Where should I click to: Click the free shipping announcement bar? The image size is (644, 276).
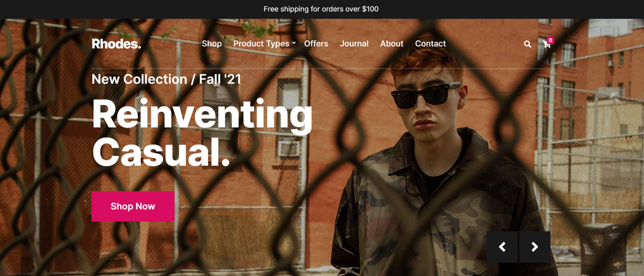(322, 9)
